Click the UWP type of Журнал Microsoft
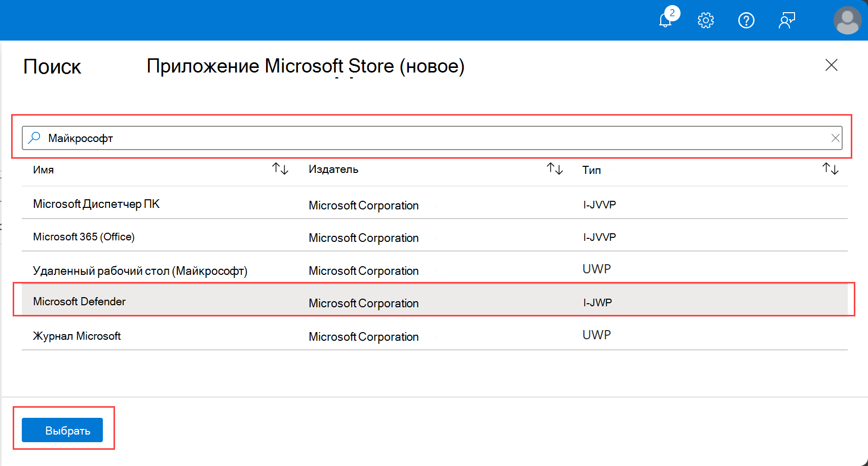This screenshot has height=466, width=868. [596, 335]
